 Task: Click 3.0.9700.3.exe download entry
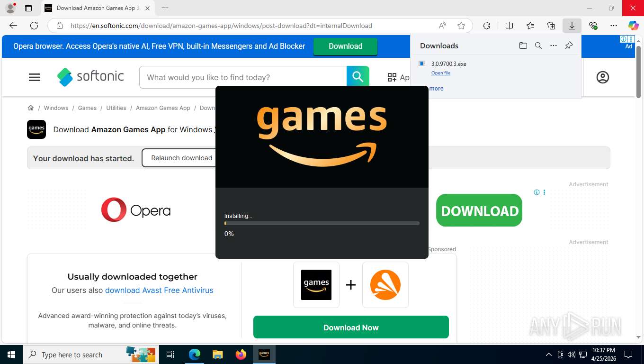pos(495,68)
